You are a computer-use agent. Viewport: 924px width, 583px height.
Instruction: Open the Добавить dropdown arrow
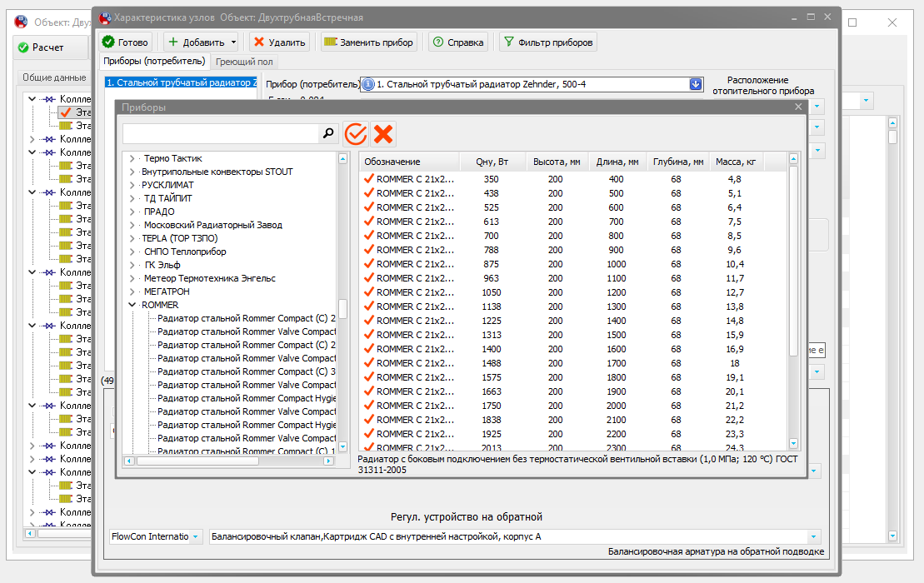click(x=234, y=42)
